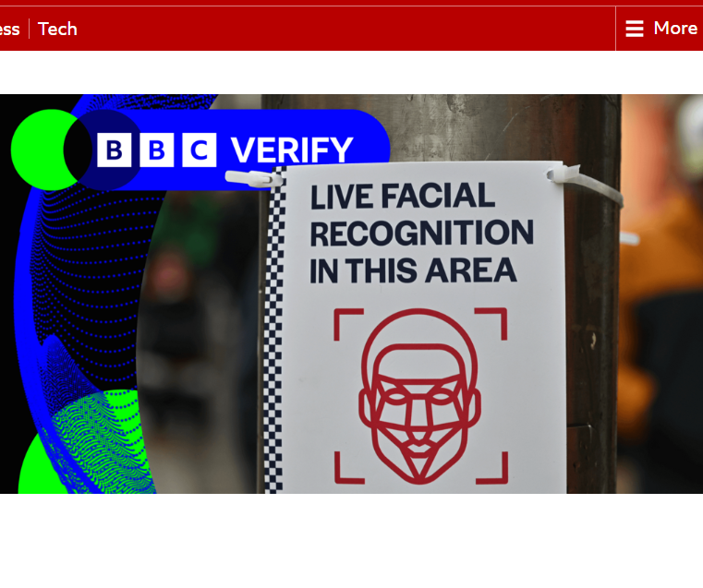Open the facial recognition sign article image
Image resolution: width=703 pixels, height=588 pixels.
point(351,294)
